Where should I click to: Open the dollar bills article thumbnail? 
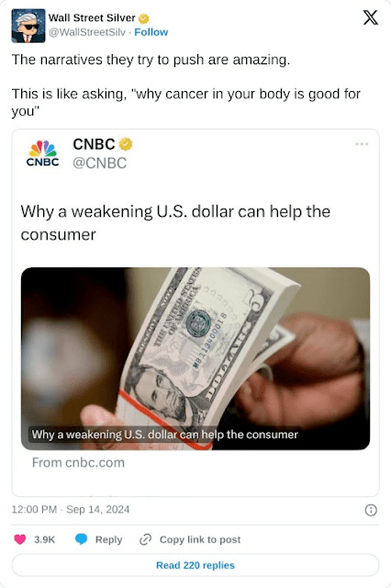(x=195, y=358)
